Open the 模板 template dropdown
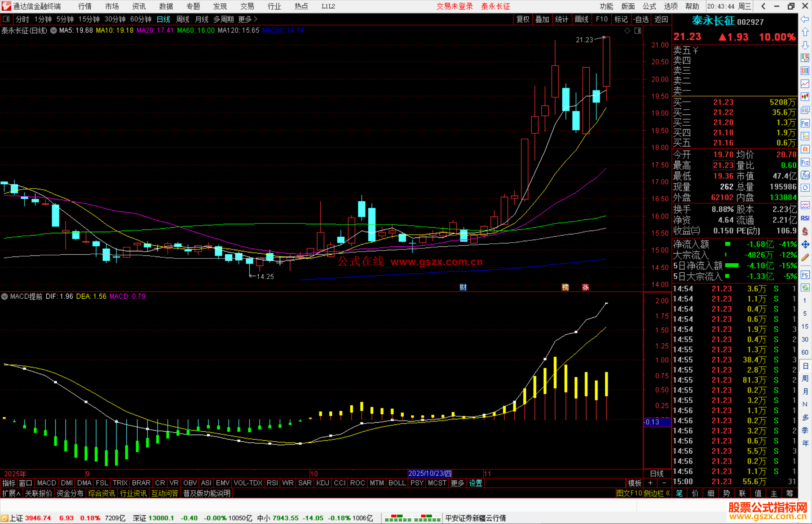 click(x=635, y=483)
